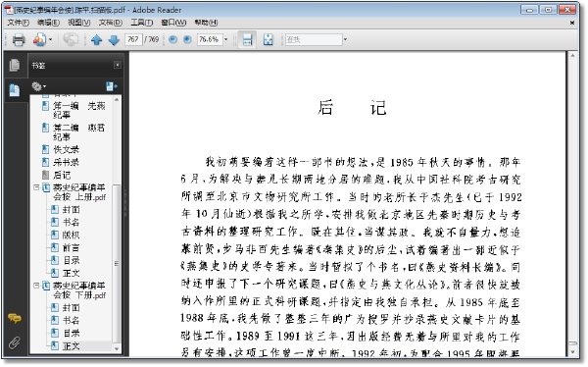Image resolution: width=588 pixels, height=367 pixels.
Task: Go to previous page with up arrow
Action: pyautogui.click(x=97, y=39)
